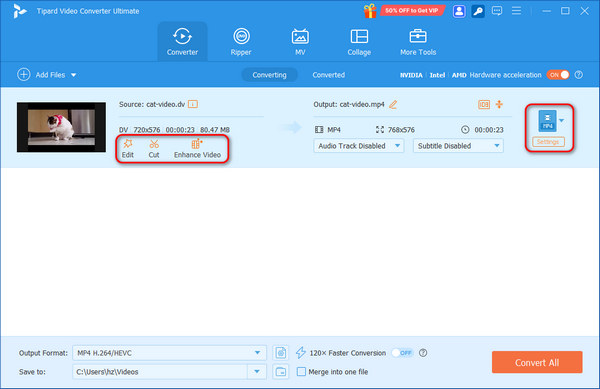
Task: Select the cat video thumbnail
Action: pos(61,127)
